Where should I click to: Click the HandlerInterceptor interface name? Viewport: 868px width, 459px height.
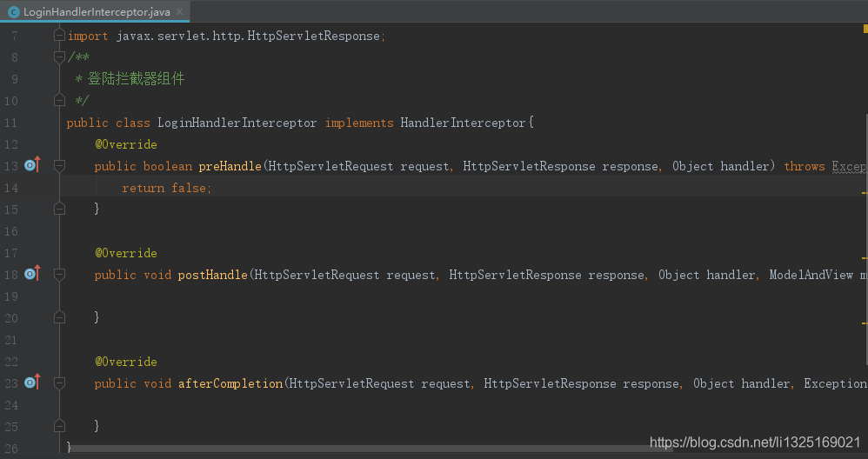pos(463,123)
